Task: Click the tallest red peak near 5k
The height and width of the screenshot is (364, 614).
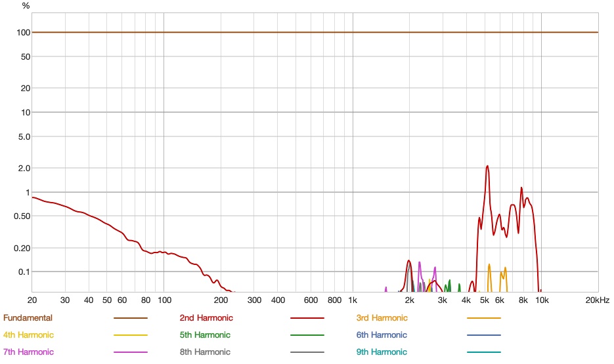Action: (x=487, y=167)
